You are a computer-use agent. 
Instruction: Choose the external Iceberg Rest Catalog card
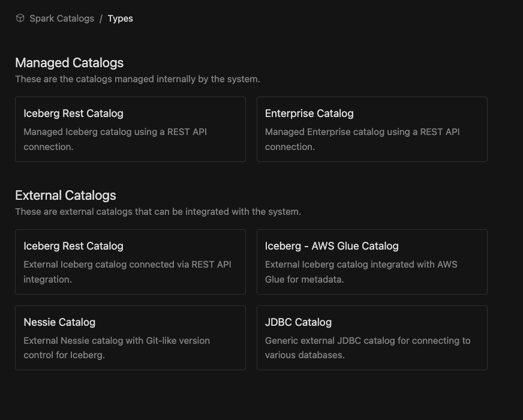coord(131,261)
